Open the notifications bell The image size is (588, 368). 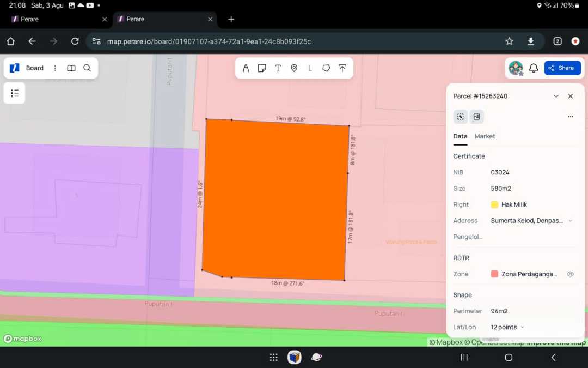534,68
